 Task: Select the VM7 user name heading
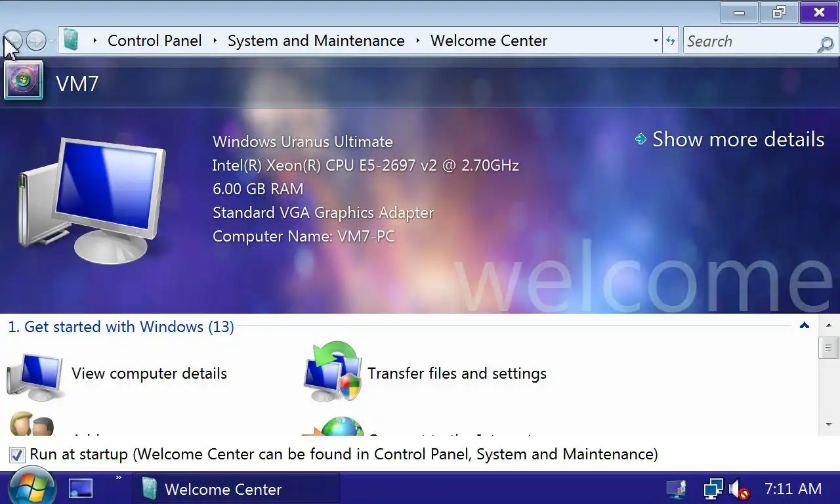[x=77, y=84]
